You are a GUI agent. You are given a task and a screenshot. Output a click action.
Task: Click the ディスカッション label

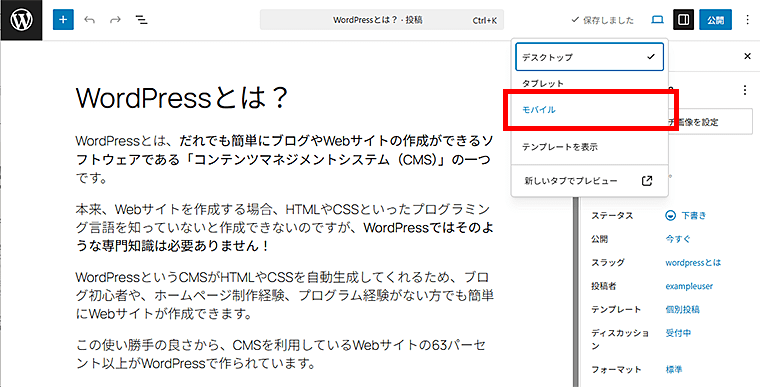pyautogui.click(x=620, y=339)
